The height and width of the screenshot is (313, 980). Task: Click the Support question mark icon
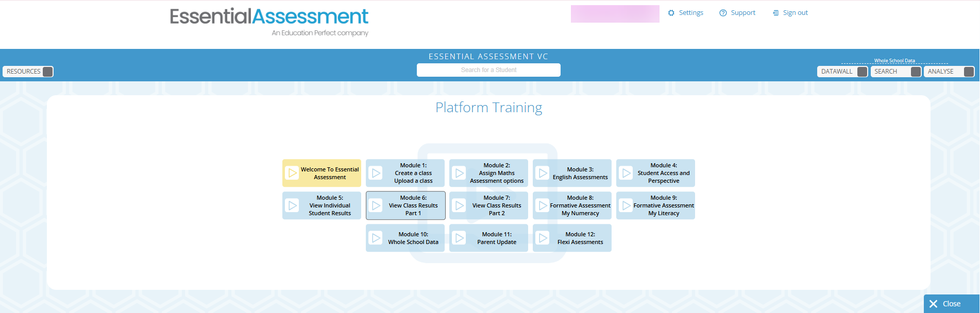tap(723, 13)
